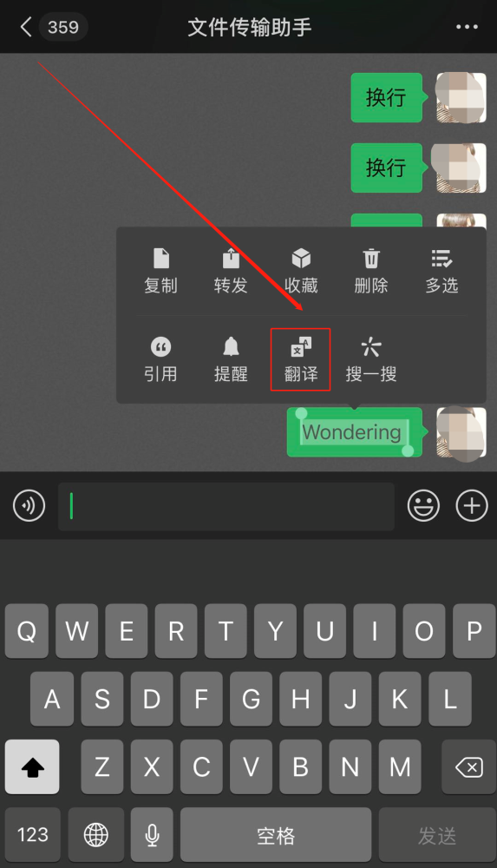Image resolution: width=497 pixels, height=868 pixels.
Task: Open the emoji smiley panel
Action: pos(423,505)
